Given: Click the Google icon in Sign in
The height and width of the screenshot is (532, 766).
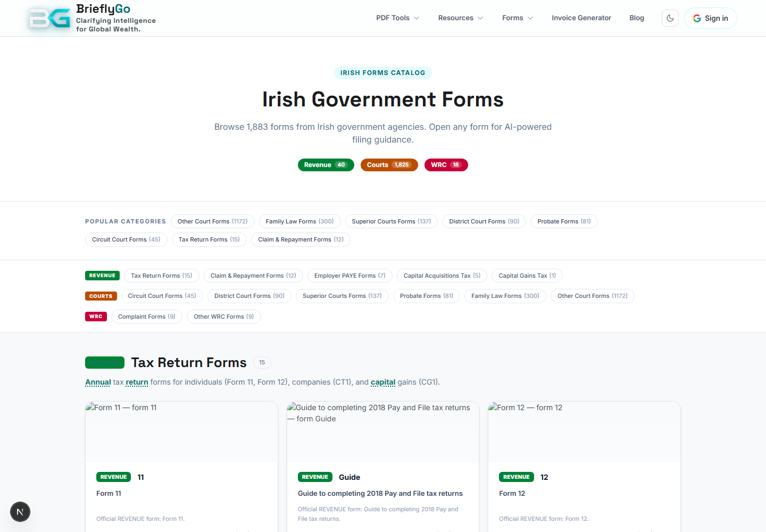Looking at the screenshot, I should (x=697, y=18).
